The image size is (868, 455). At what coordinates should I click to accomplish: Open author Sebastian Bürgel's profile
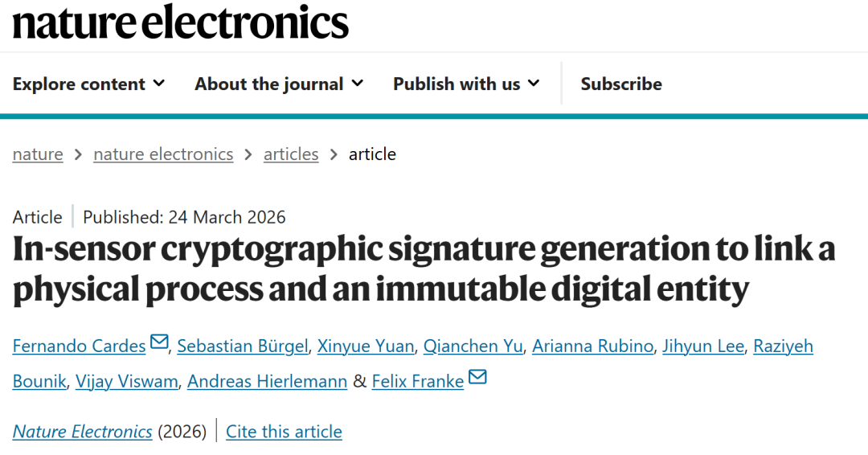tap(243, 346)
